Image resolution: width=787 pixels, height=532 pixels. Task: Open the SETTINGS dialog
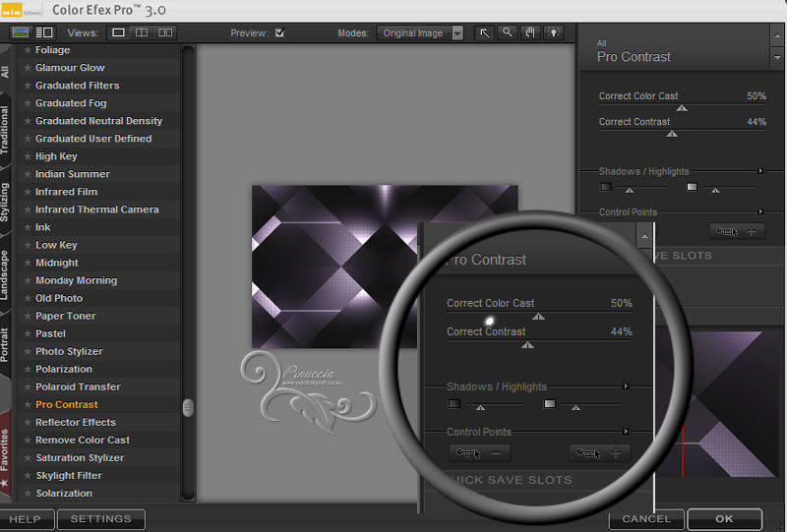pyautogui.click(x=101, y=519)
